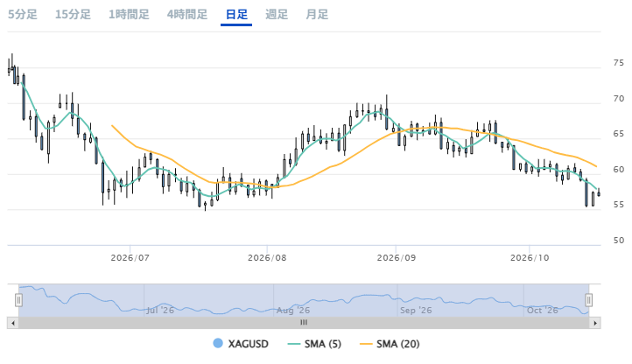Click the green SMA (5) legend line marker
632x364 pixels.
click(294, 344)
